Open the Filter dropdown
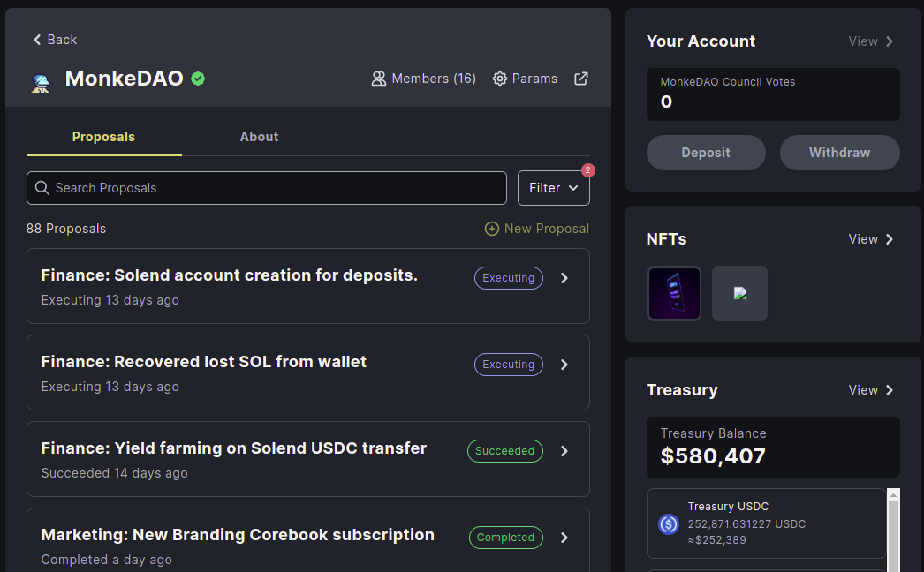The image size is (924, 572). point(553,188)
